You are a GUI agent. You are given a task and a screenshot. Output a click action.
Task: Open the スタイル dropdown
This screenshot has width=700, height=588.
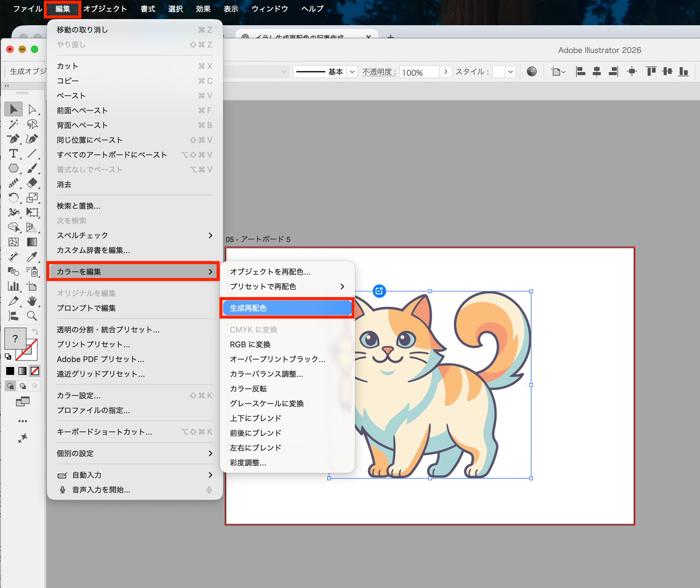tap(511, 72)
